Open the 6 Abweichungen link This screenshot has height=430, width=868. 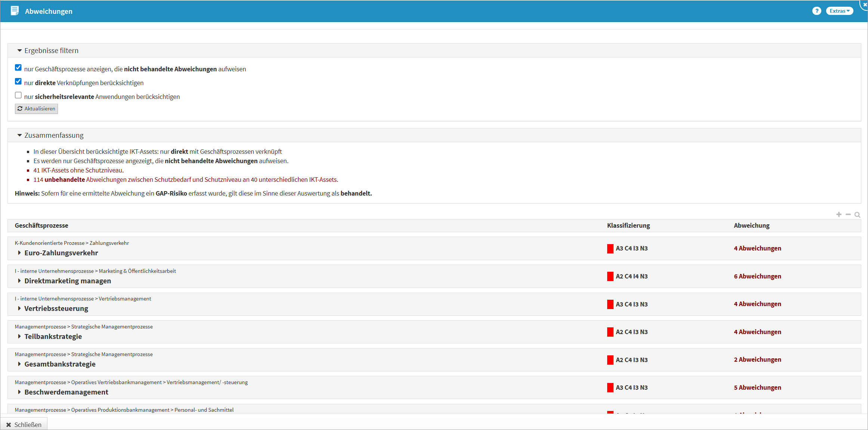[x=757, y=276]
